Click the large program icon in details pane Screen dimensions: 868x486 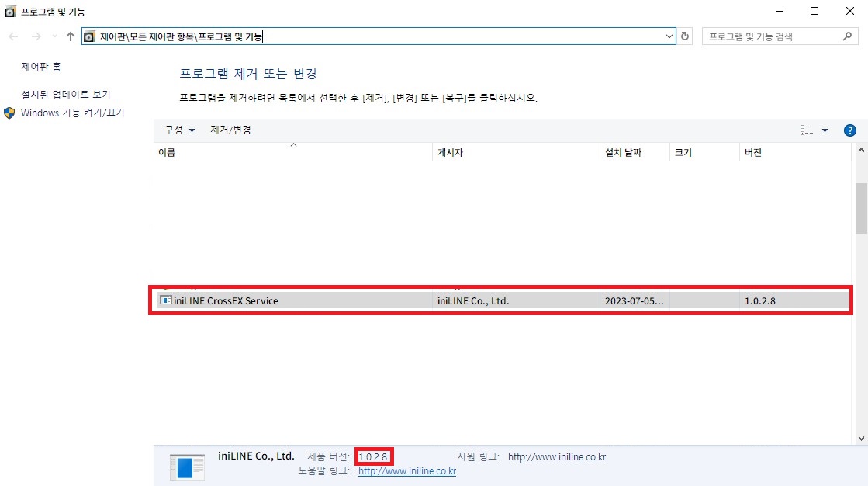(187, 467)
